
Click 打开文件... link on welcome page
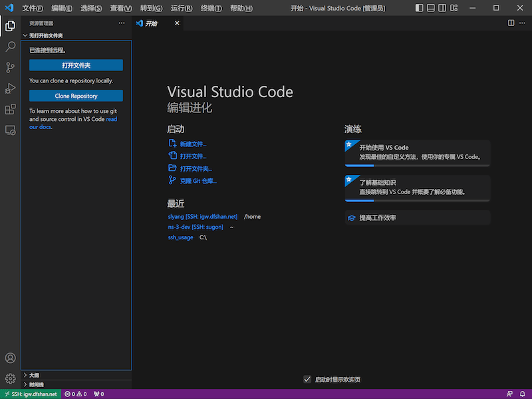click(193, 156)
